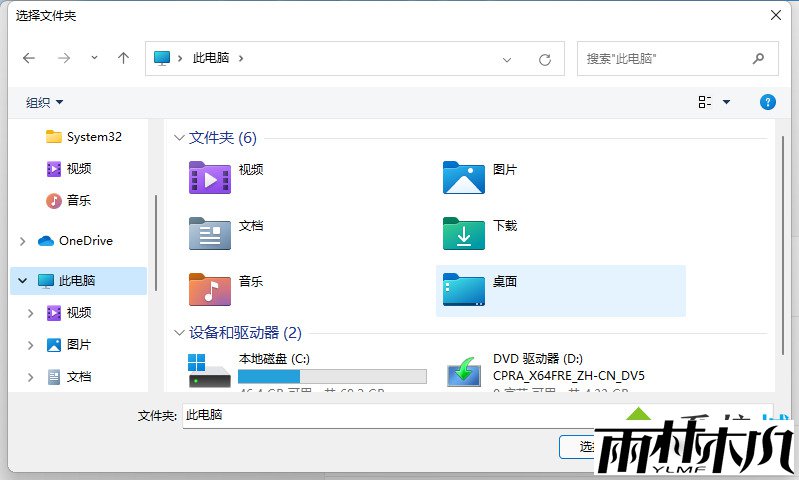This screenshot has height=480, width=799.
Task: Refresh the current folder view
Action: (545, 59)
